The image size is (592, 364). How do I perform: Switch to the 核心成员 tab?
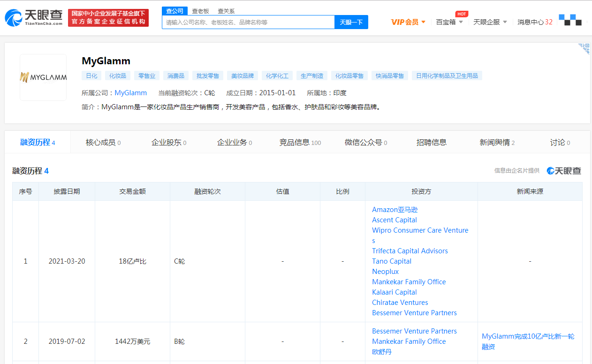[103, 142]
